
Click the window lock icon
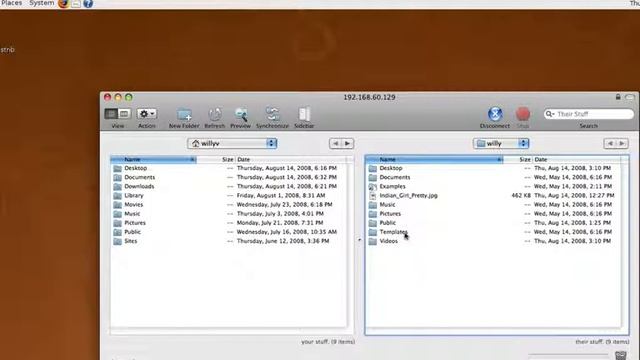pos(618,97)
